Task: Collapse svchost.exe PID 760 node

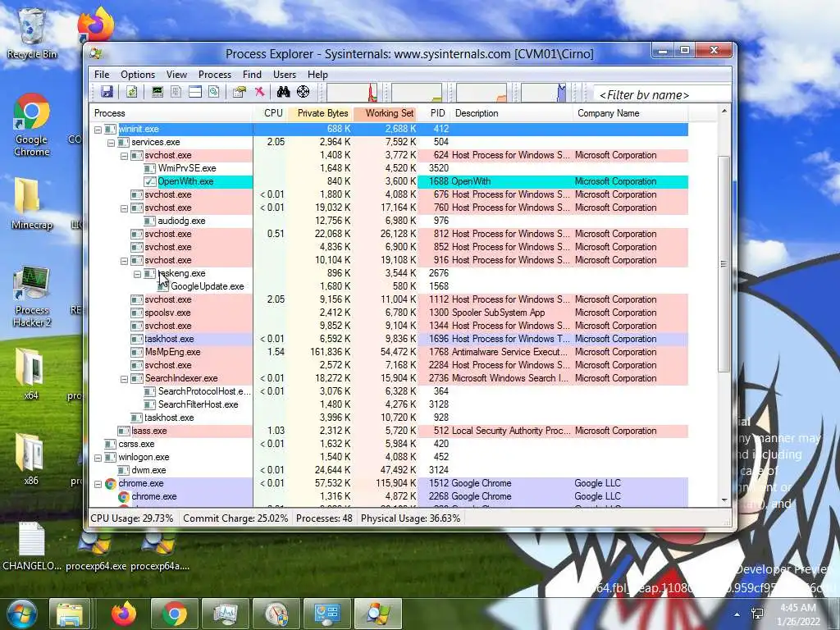Action: pyautogui.click(x=125, y=208)
